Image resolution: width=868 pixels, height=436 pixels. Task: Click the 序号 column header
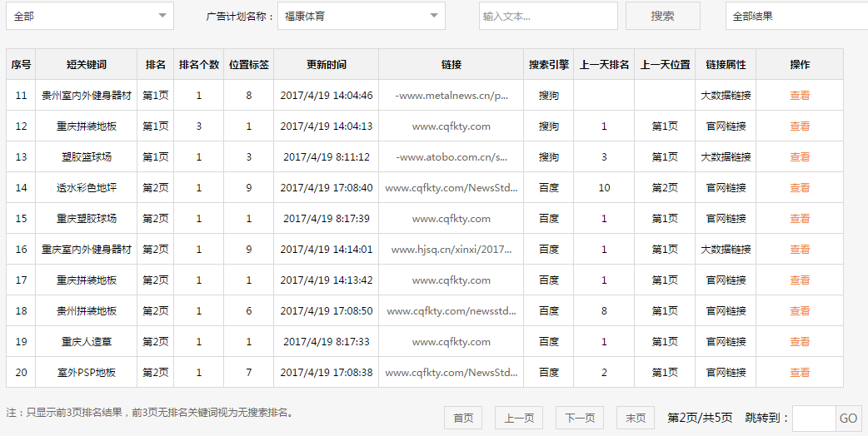pos(21,65)
